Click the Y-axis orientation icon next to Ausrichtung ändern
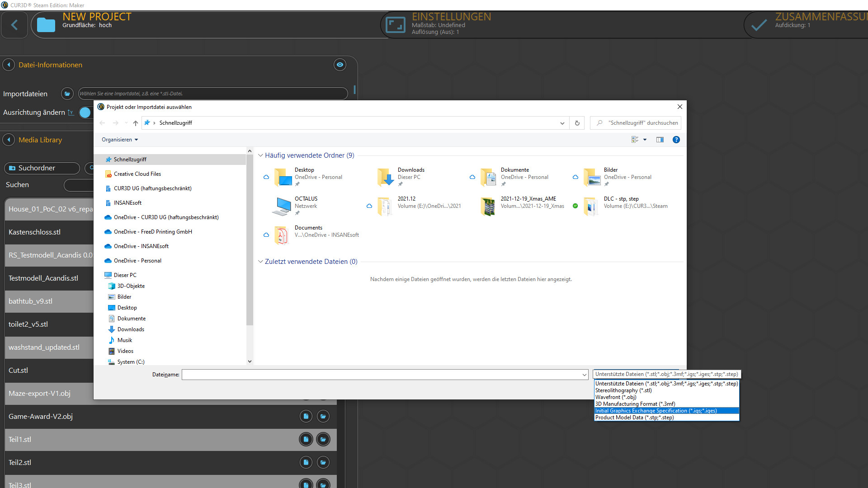 coord(71,113)
